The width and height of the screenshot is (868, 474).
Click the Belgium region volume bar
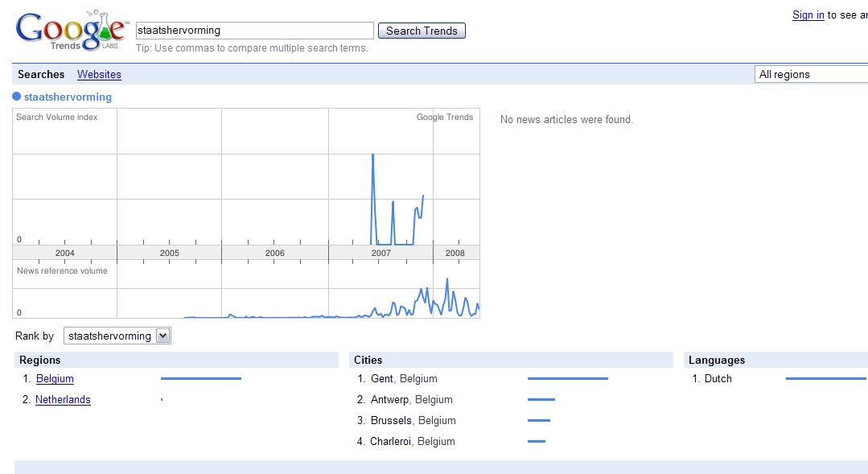tap(200, 378)
